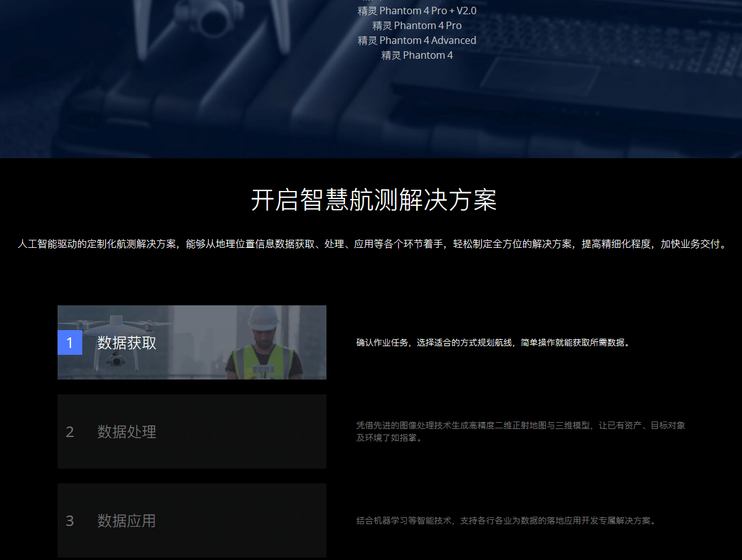Click the intro paragraph starting with 人工智能驱动

(371, 244)
